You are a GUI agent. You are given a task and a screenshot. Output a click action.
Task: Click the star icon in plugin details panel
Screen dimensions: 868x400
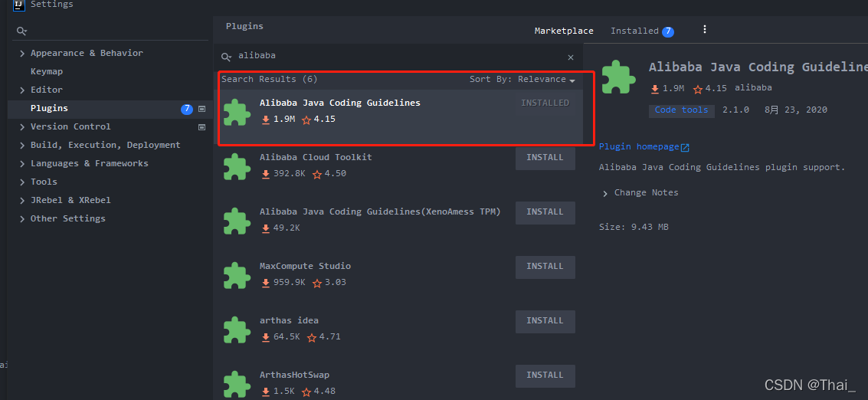(697, 89)
